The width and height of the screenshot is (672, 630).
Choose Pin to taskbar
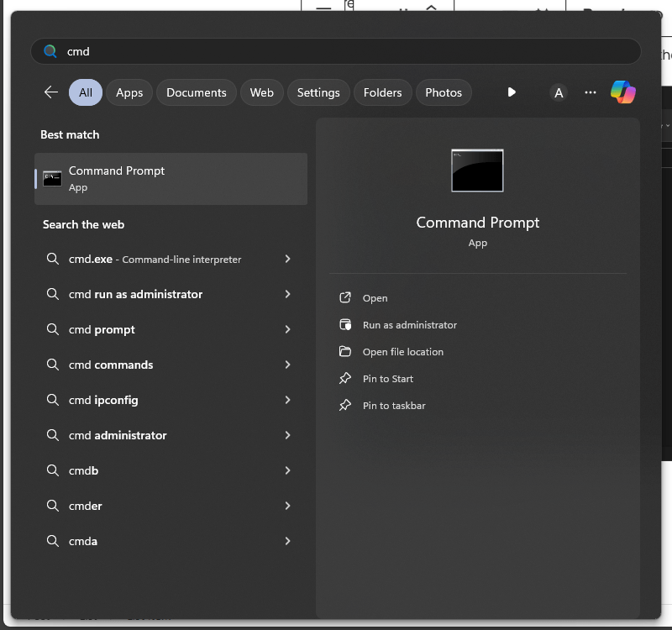click(x=394, y=406)
